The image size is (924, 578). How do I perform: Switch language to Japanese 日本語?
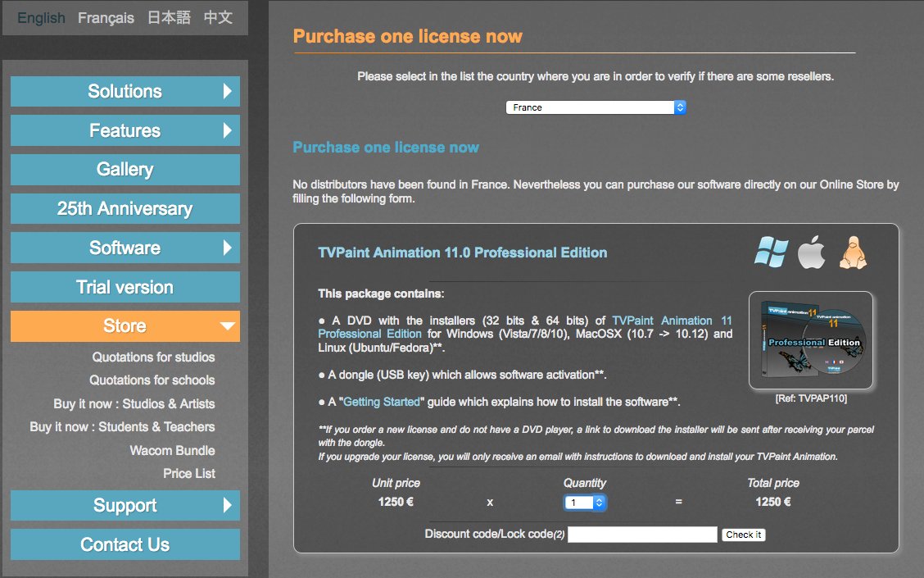(169, 18)
